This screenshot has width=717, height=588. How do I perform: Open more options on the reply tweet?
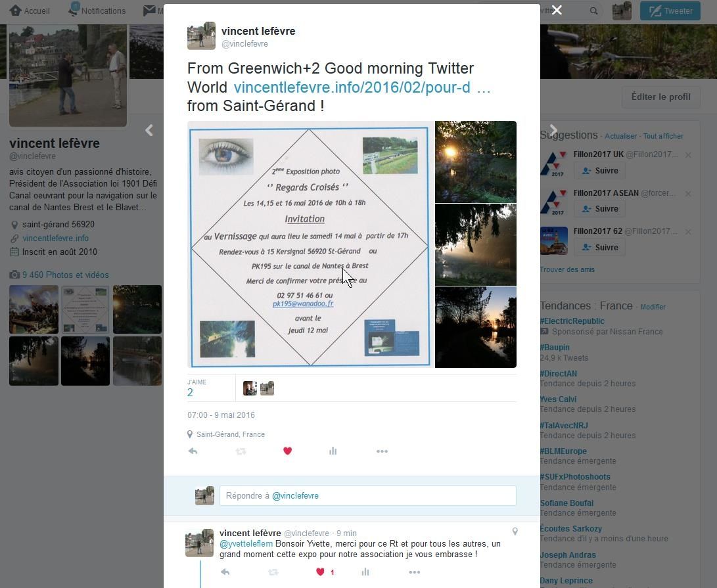click(x=414, y=572)
